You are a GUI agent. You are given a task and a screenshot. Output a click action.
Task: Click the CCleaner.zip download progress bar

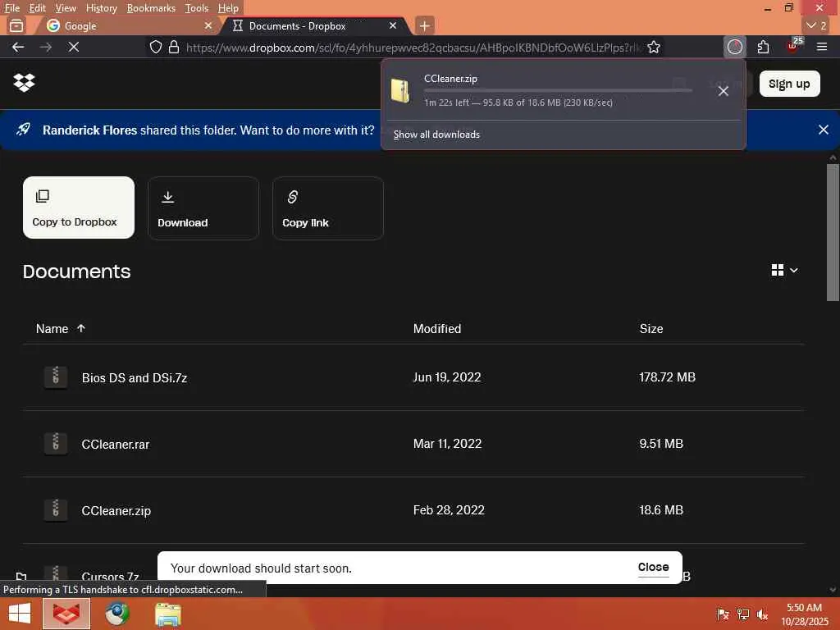(x=558, y=90)
